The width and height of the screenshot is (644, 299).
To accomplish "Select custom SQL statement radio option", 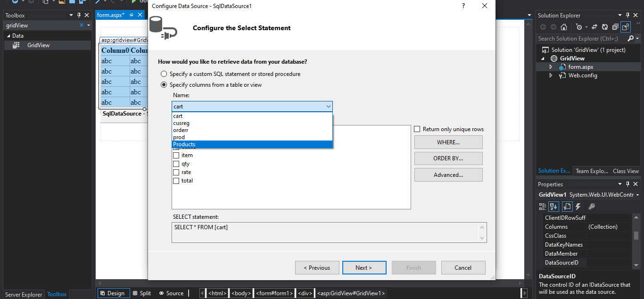I will (164, 74).
